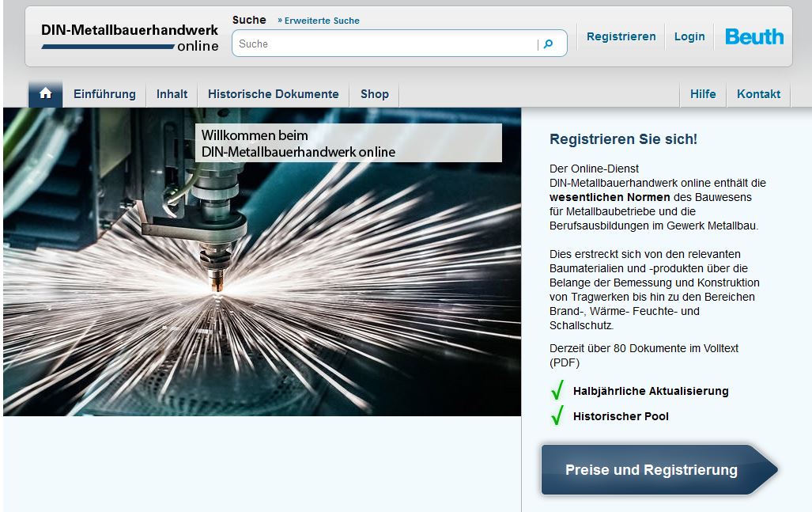Click the Login link
Image resolution: width=812 pixels, height=512 pixels.
689,36
